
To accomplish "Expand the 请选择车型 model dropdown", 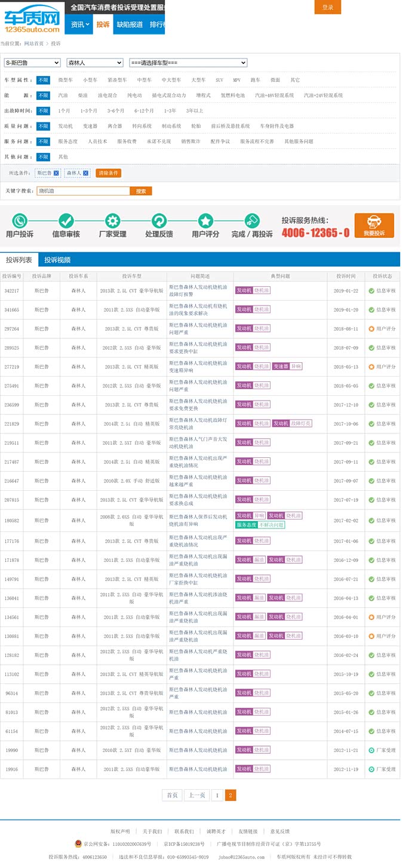I will tap(188, 63).
